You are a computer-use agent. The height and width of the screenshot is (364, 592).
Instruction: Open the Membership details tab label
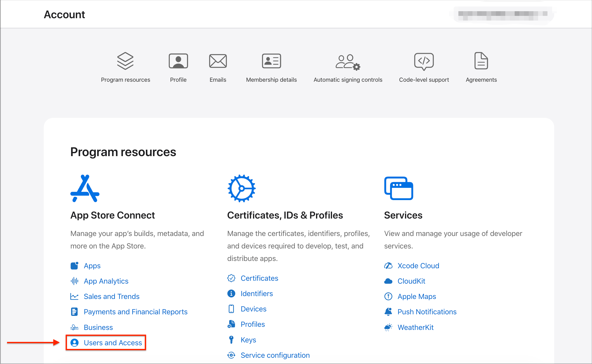click(x=271, y=80)
